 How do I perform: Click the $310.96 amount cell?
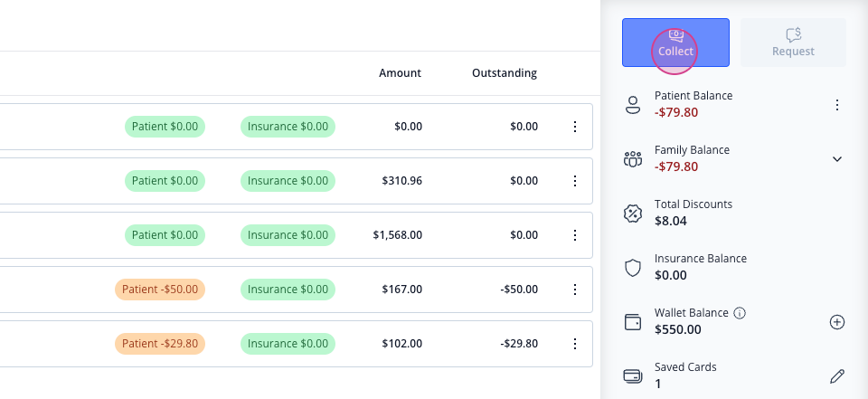401,181
